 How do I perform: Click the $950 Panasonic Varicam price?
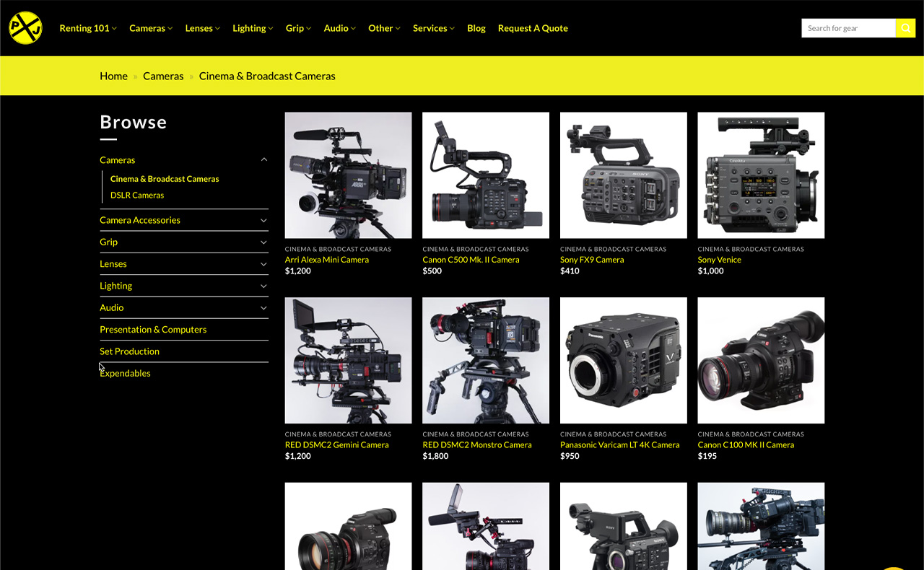(570, 456)
